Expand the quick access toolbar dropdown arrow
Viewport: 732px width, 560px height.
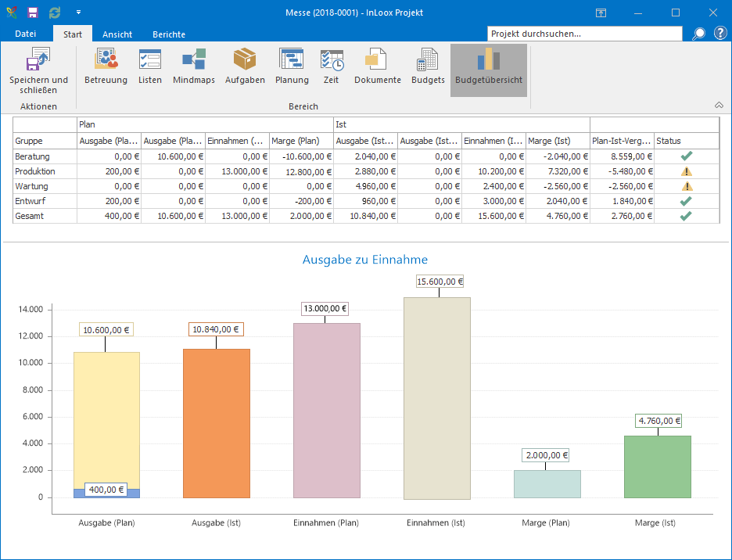pos(78,13)
